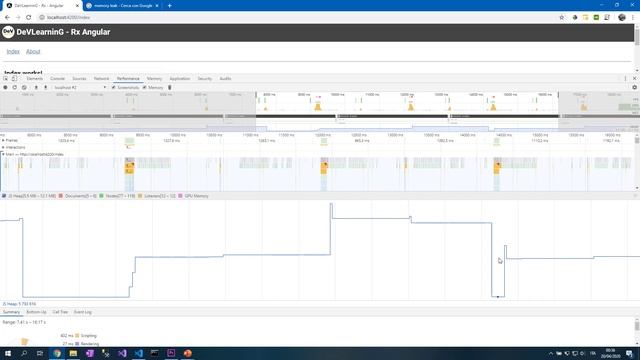Open the DevTools three-dot customize menu
640x360 pixels.
point(625,78)
